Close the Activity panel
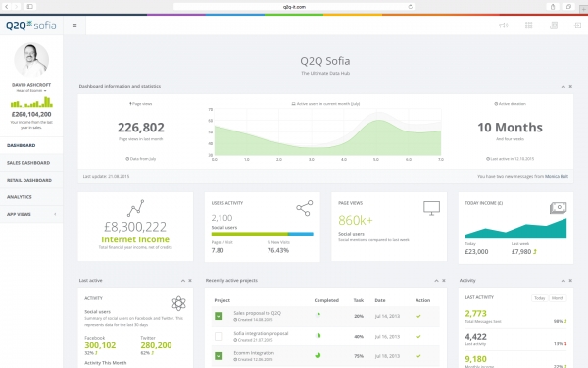This screenshot has width=588, height=368. (x=570, y=280)
